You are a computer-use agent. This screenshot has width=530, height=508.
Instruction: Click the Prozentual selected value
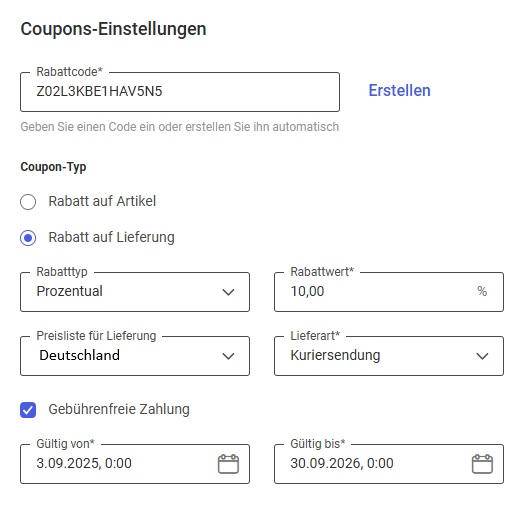(x=69, y=291)
